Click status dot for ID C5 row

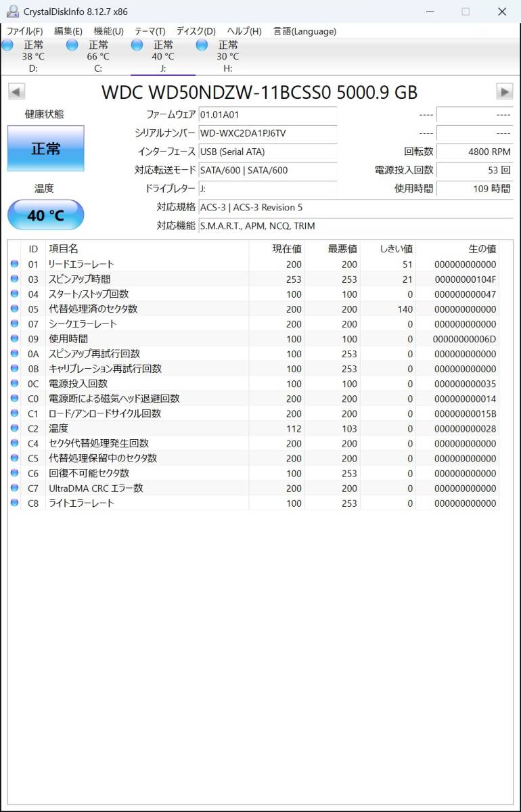(x=15, y=458)
